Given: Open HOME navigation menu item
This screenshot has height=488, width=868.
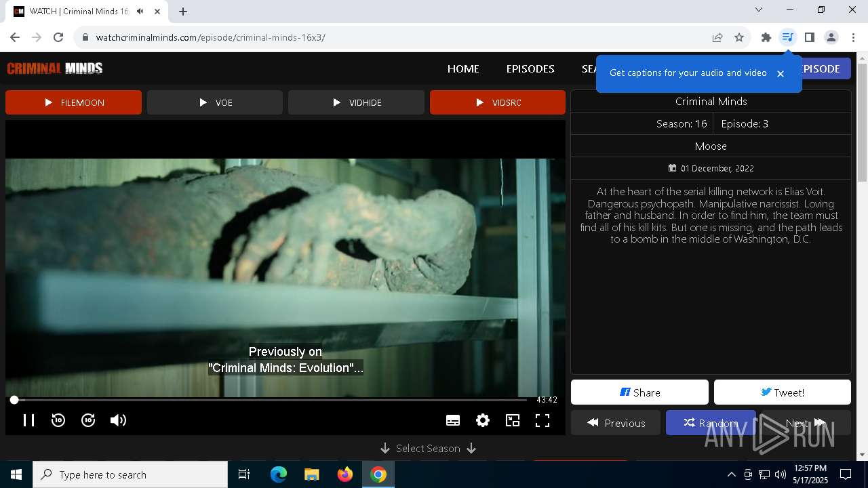Looking at the screenshot, I should (x=463, y=68).
